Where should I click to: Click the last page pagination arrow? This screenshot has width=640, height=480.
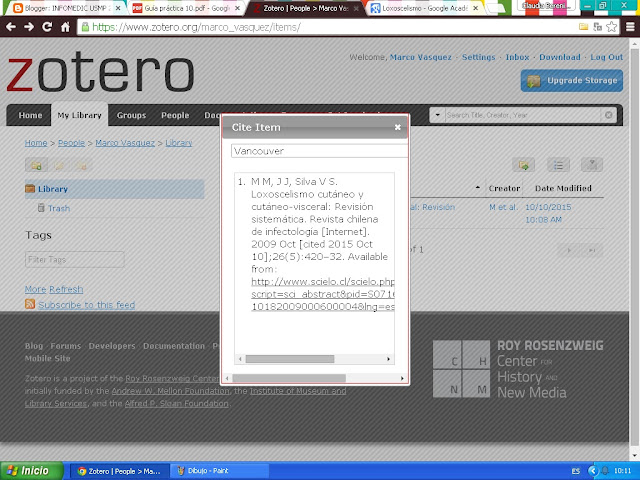[x=592, y=250]
